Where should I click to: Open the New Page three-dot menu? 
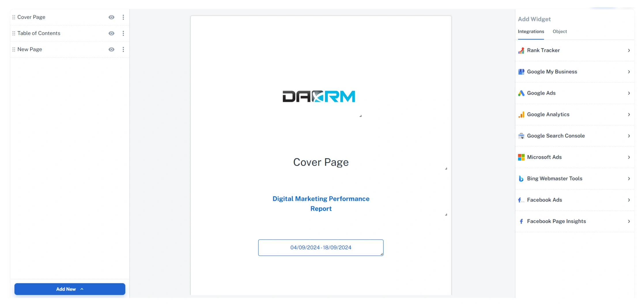click(x=123, y=49)
